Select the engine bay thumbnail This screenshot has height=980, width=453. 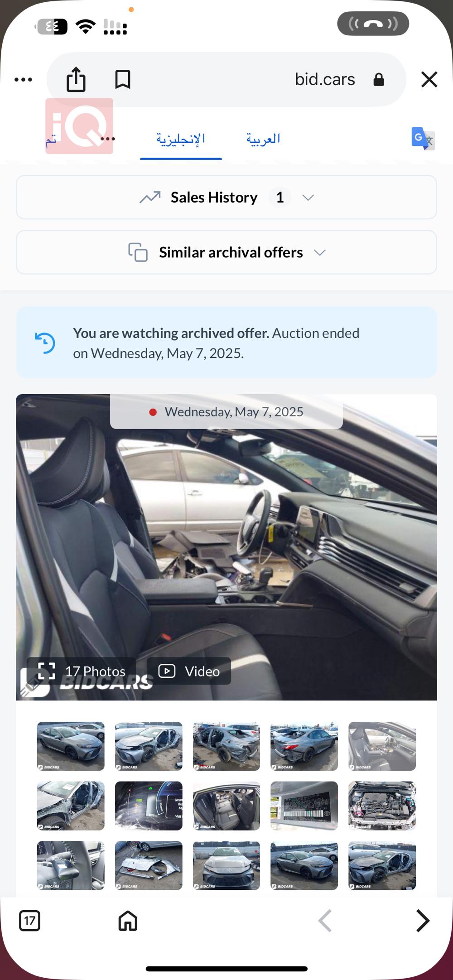click(x=382, y=806)
